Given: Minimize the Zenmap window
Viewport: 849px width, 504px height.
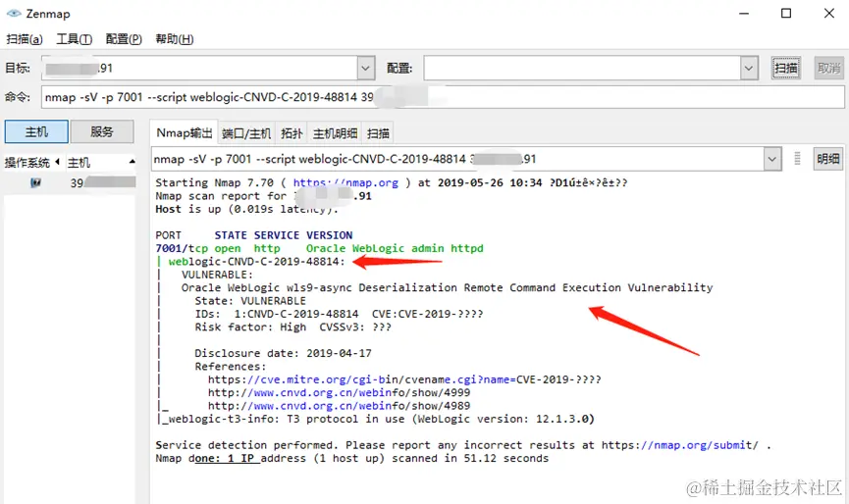Looking at the screenshot, I should point(744,14).
